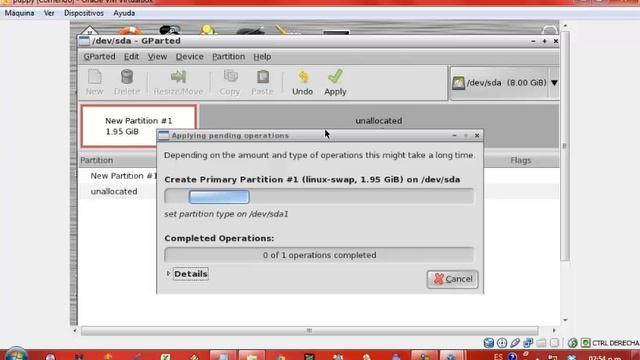Cancel the pending operations
The width and height of the screenshot is (640, 360).
pos(453,279)
